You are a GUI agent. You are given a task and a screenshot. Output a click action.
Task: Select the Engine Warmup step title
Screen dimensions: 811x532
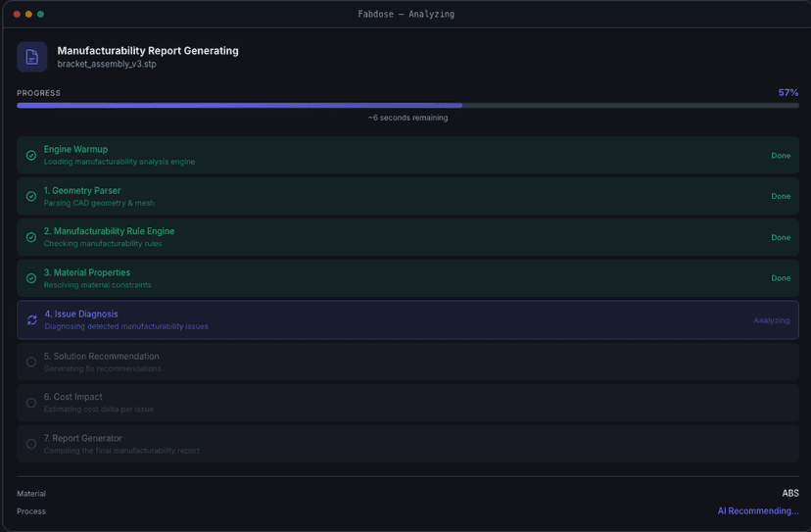pyautogui.click(x=75, y=149)
